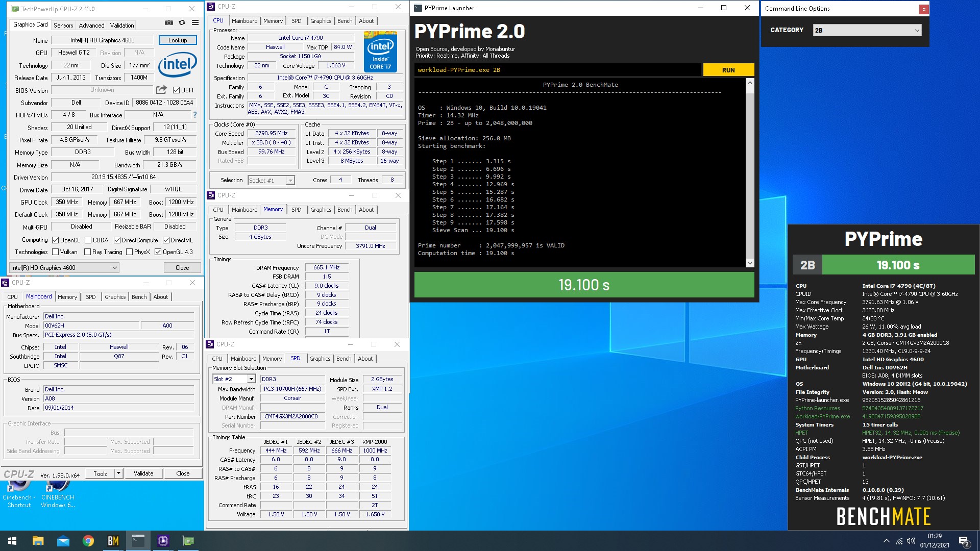This screenshot has width=980, height=551.
Task: Open the CATEGORY 2B dropdown
Action: [867, 30]
